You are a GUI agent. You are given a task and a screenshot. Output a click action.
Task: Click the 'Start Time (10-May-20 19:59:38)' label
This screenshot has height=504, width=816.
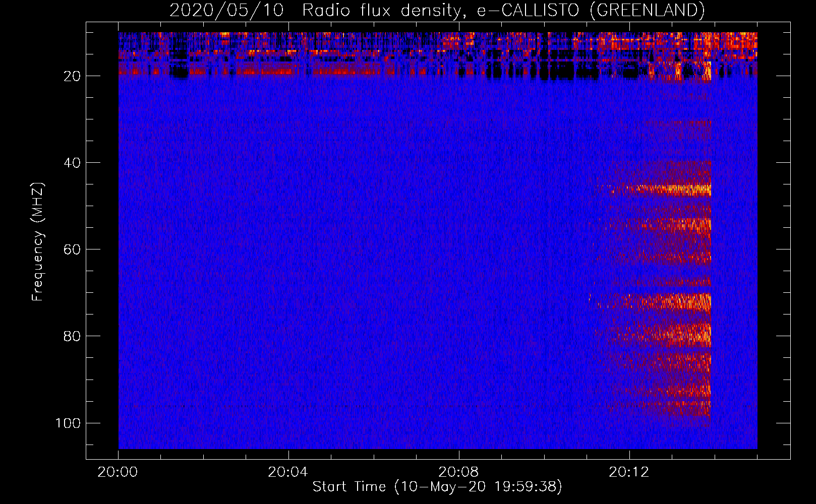437,486
